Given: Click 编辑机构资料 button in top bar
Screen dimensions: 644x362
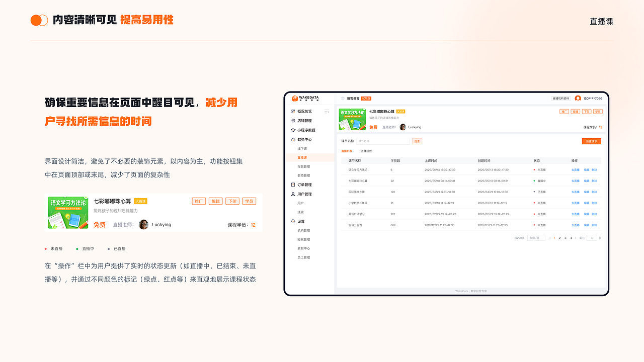Looking at the screenshot, I should (x=561, y=99).
